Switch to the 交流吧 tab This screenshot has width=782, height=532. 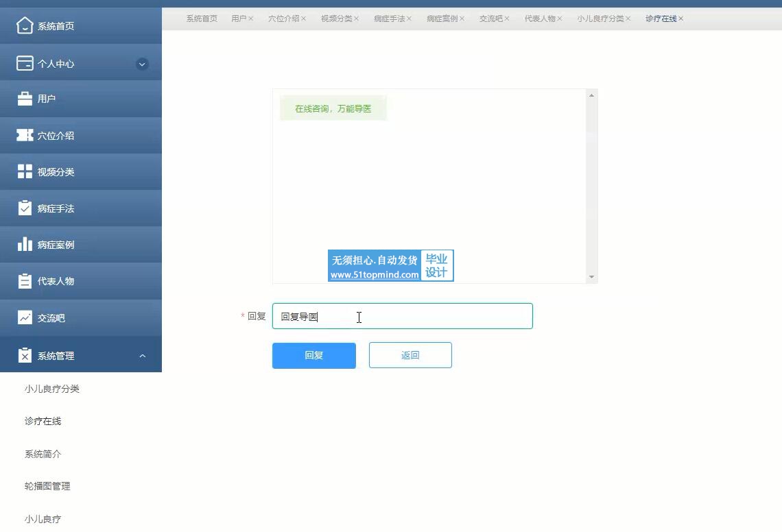coord(491,19)
